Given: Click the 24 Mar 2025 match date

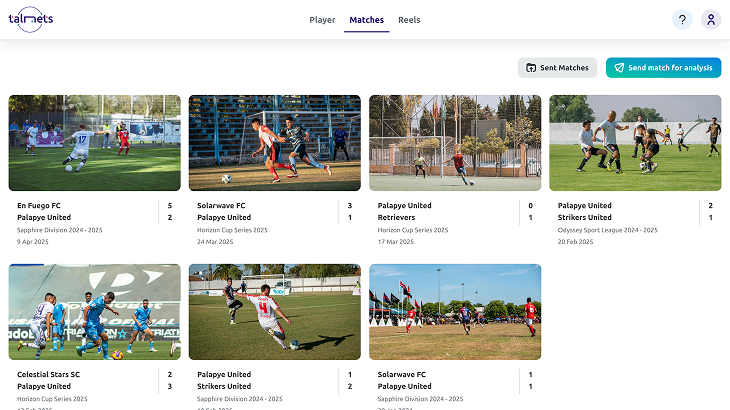Looking at the screenshot, I should [215, 242].
